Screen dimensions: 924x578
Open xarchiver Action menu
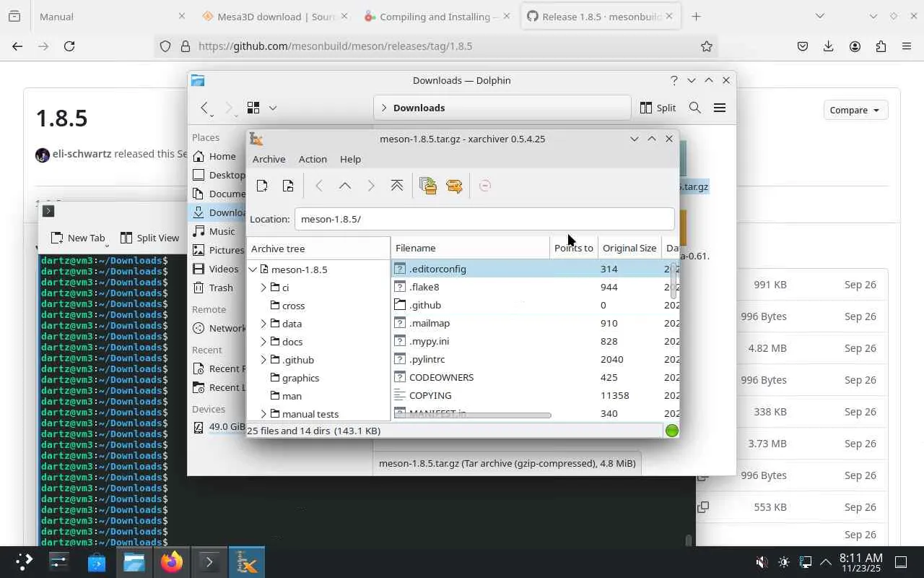point(313,159)
